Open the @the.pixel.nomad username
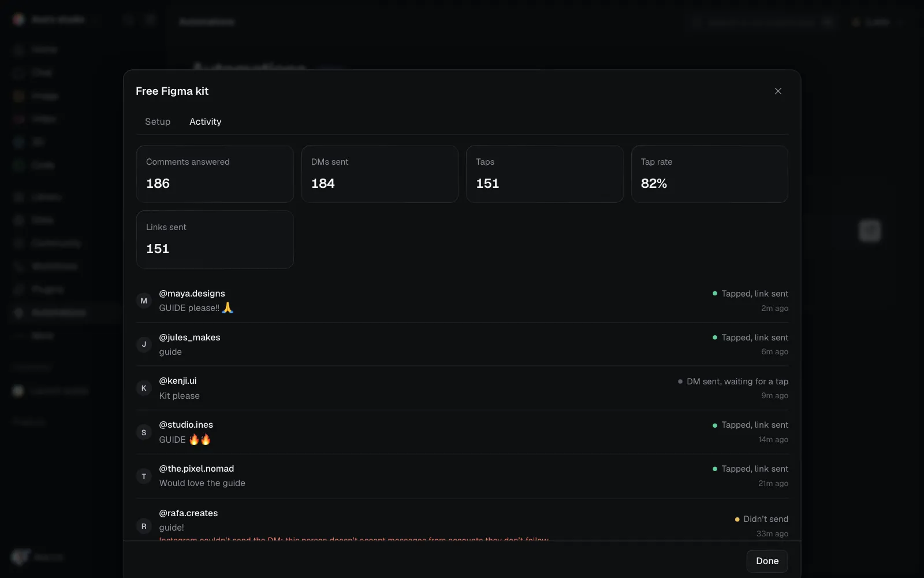This screenshot has width=924, height=578. click(196, 469)
